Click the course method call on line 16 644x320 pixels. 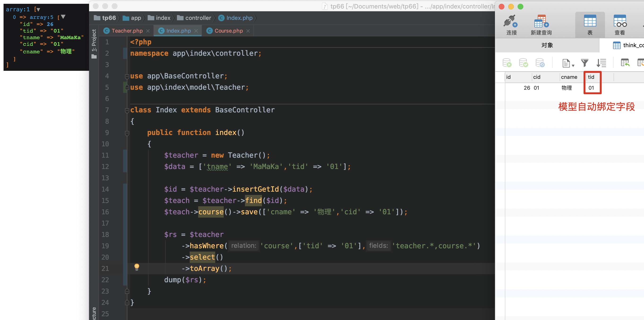tap(211, 212)
